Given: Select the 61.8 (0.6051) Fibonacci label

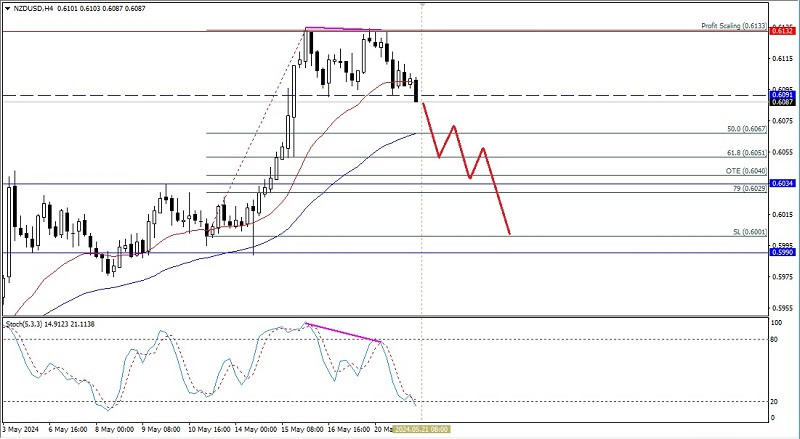Looking at the screenshot, I should pyautogui.click(x=746, y=153).
